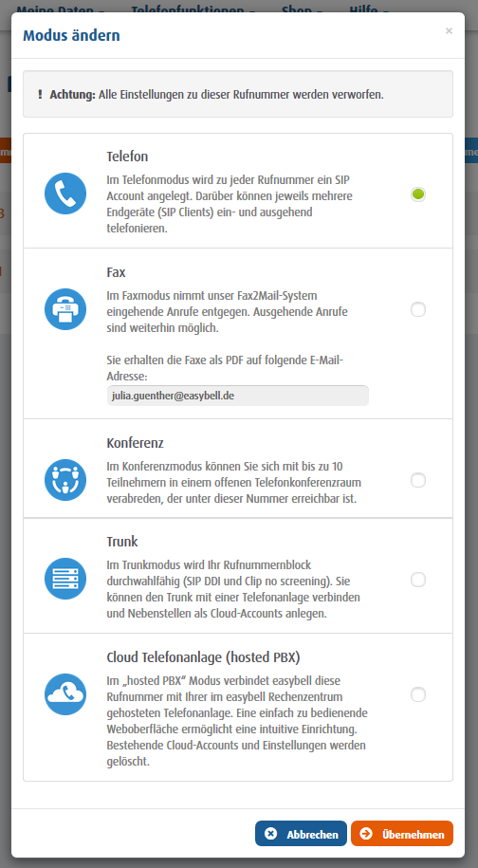Click the fax e-mail address field
This screenshot has height=868, width=478.
[238, 396]
